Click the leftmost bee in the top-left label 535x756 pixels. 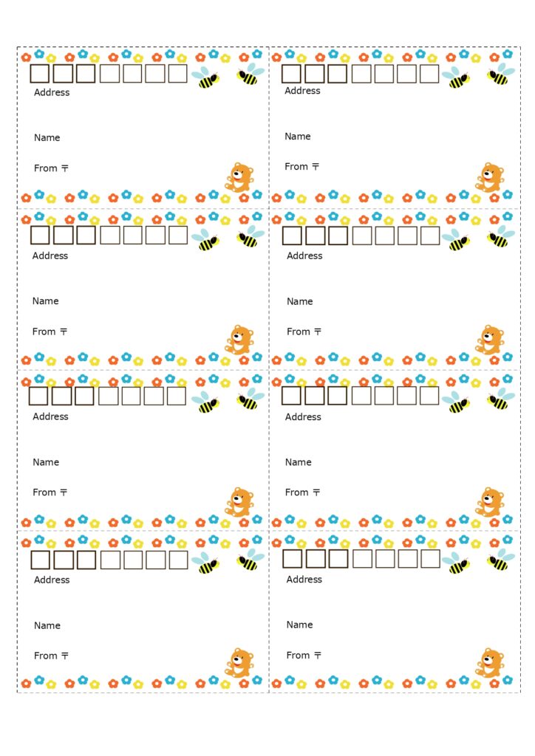tap(206, 78)
